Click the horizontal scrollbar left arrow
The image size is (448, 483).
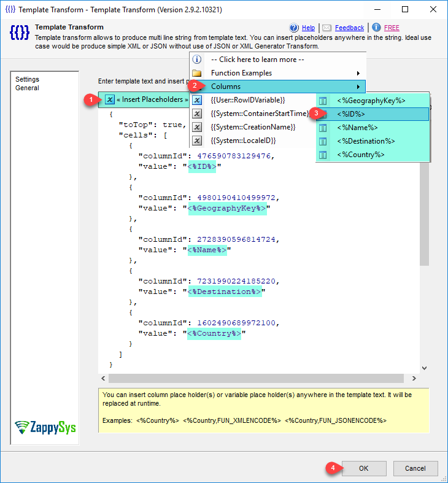pos(103,378)
